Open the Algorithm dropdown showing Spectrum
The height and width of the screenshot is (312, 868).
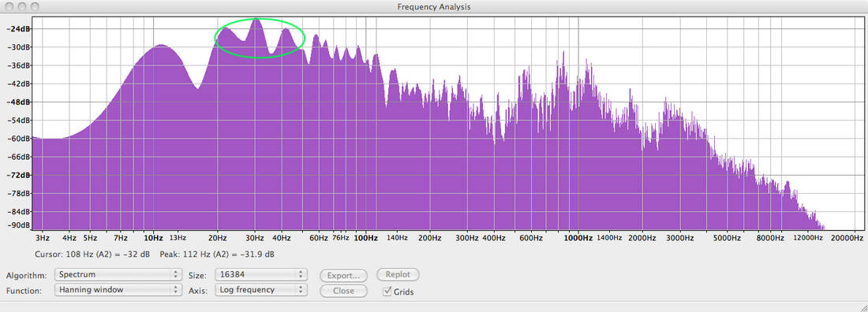118,274
